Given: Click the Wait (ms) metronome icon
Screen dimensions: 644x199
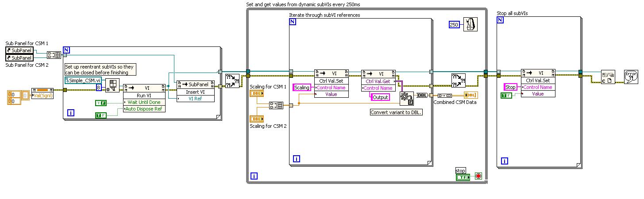Looking at the screenshot, I should [470, 24].
